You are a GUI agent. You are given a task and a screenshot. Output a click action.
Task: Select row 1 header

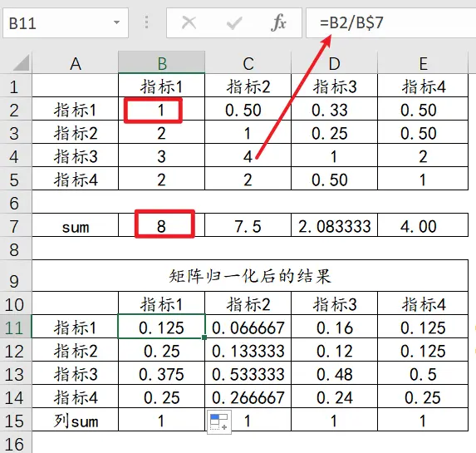[16, 86]
